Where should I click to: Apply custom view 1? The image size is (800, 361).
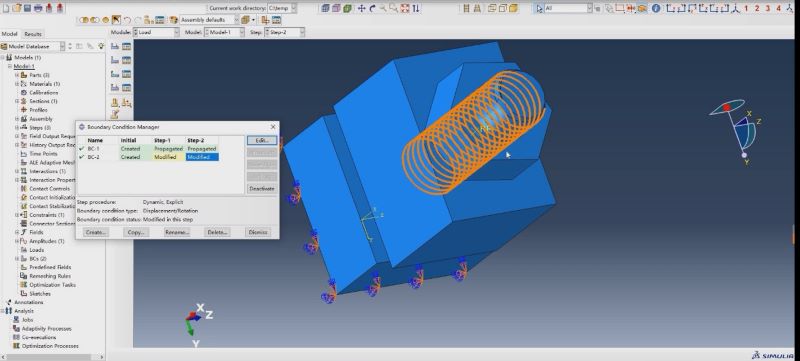coord(746,8)
